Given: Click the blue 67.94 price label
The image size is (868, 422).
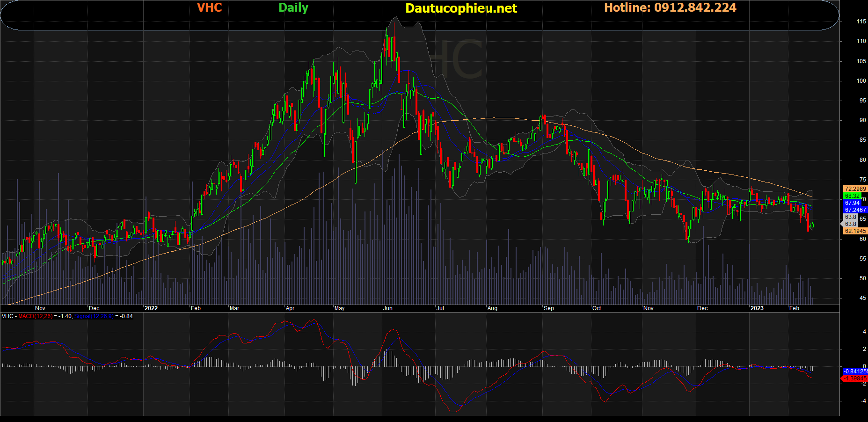Looking at the screenshot, I should (852, 203).
